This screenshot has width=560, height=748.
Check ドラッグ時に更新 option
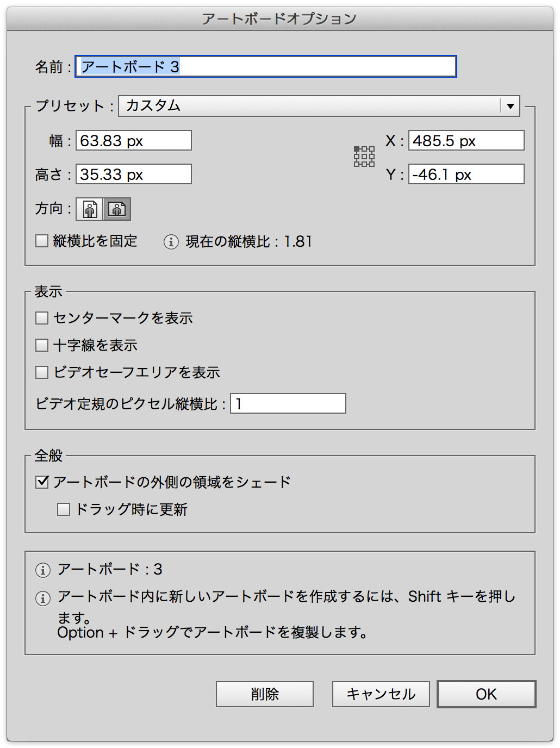tap(64, 509)
